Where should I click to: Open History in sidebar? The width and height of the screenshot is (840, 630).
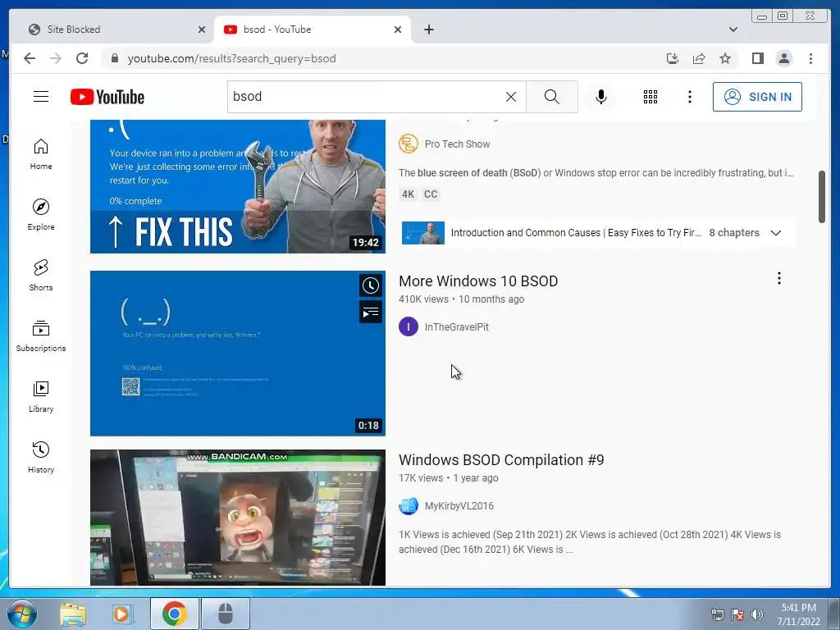41,457
